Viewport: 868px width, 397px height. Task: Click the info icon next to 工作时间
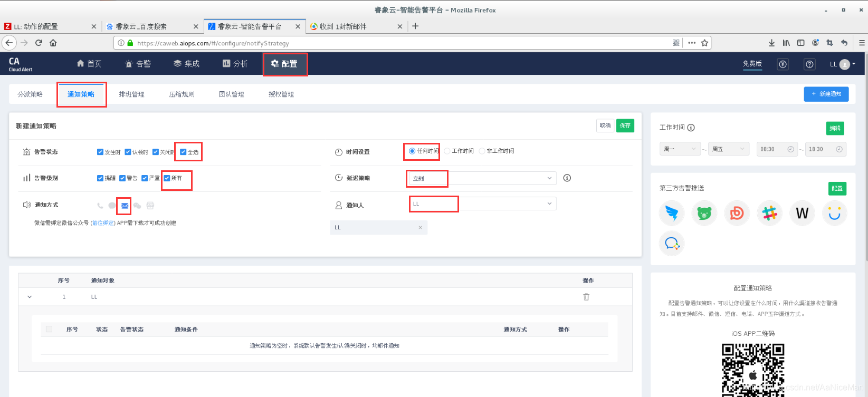691,128
